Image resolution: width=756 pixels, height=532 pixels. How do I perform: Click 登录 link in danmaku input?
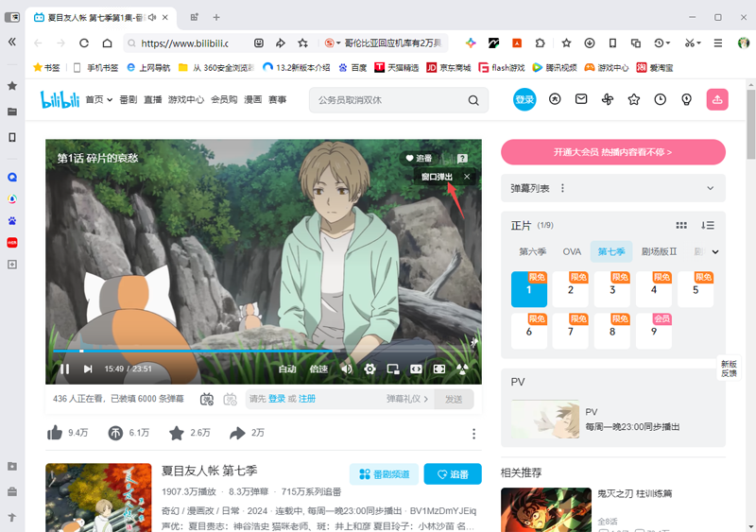point(277,399)
